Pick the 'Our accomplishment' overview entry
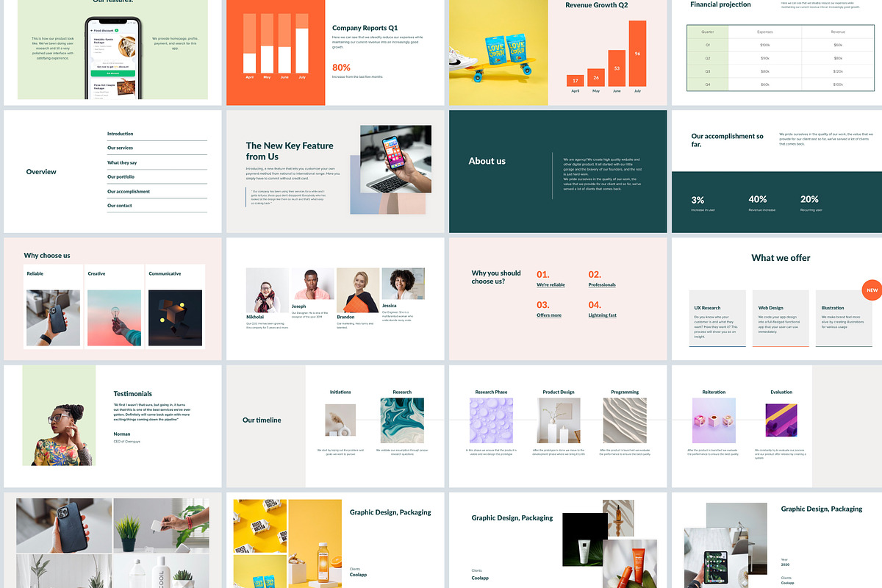Screen dimensions: 882x588 tap(129, 191)
